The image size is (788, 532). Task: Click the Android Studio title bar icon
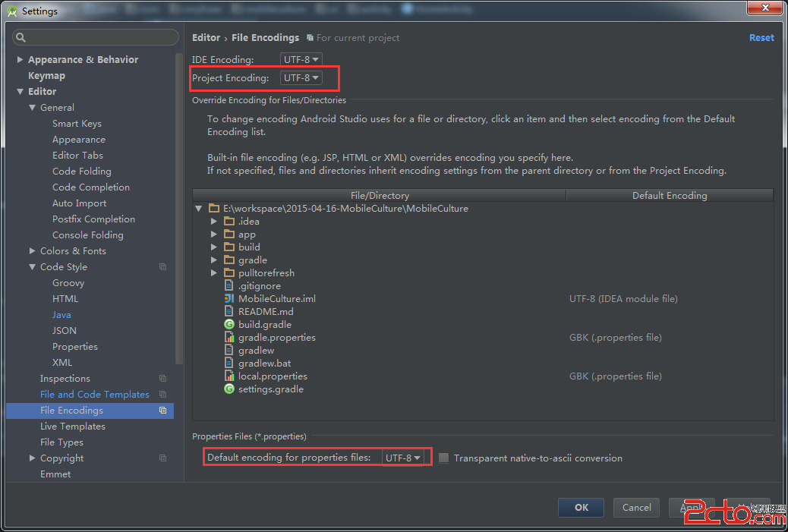[x=12, y=11]
